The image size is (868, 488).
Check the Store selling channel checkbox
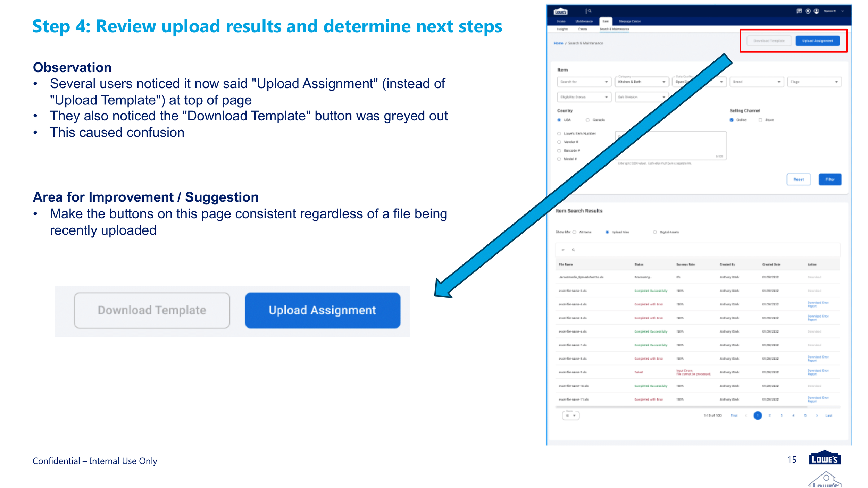point(760,120)
